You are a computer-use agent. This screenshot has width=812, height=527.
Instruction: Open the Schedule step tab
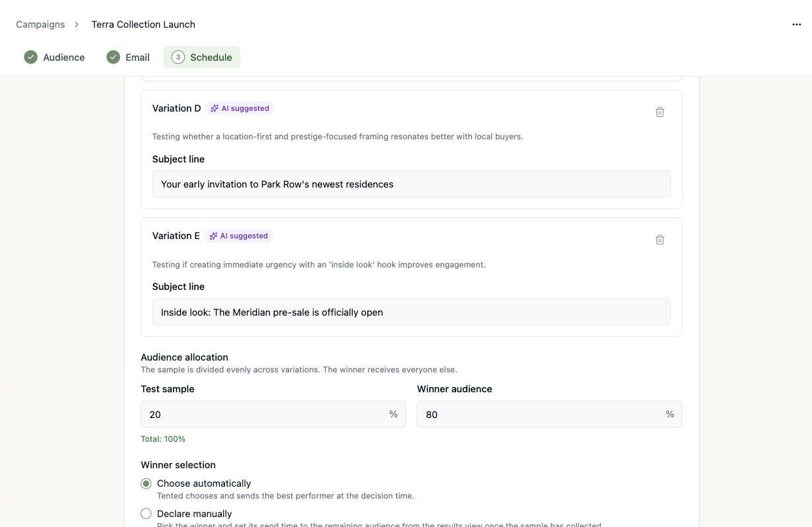[201, 57]
